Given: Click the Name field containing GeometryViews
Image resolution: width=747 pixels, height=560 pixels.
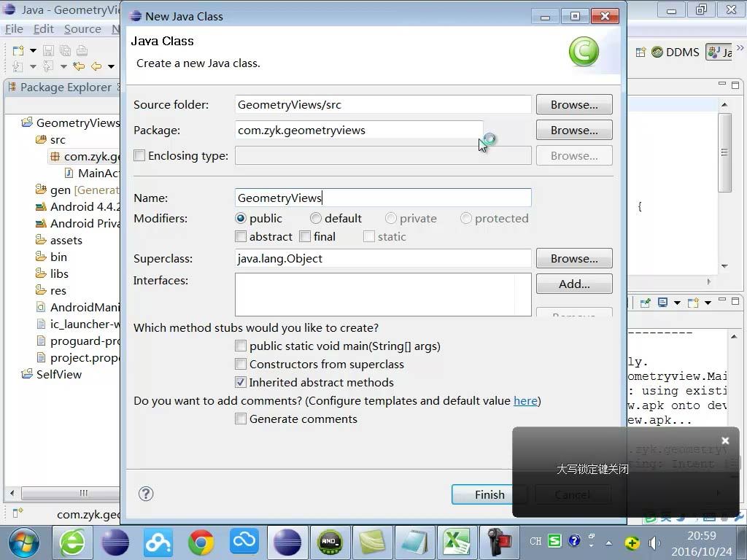Looking at the screenshot, I should click(383, 198).
